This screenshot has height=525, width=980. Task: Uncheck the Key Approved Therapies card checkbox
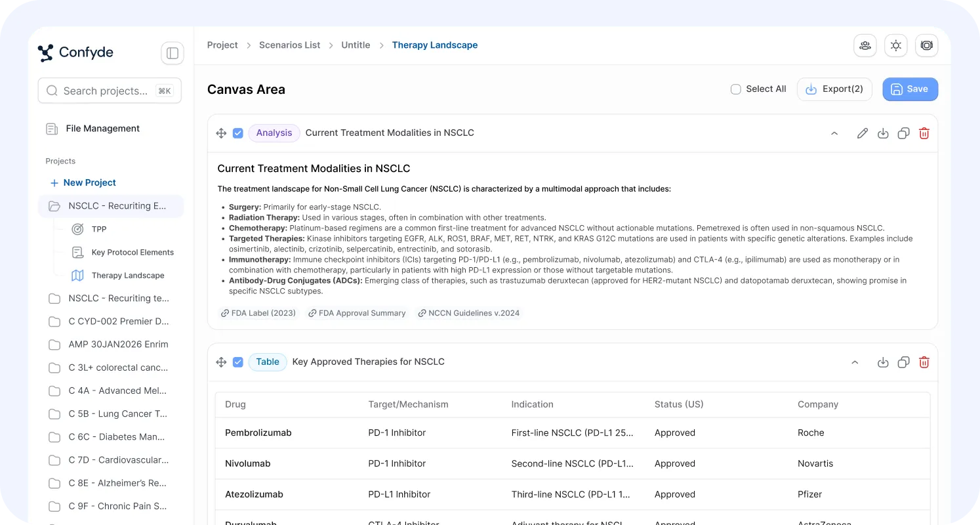click(238, 362)
